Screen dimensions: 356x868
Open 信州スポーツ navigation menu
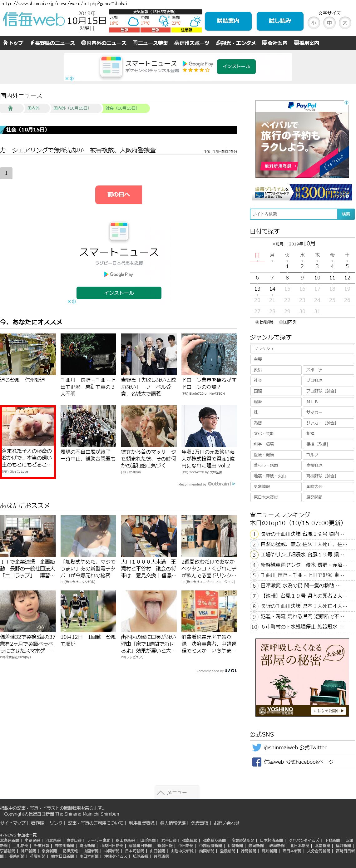(191, 43)
